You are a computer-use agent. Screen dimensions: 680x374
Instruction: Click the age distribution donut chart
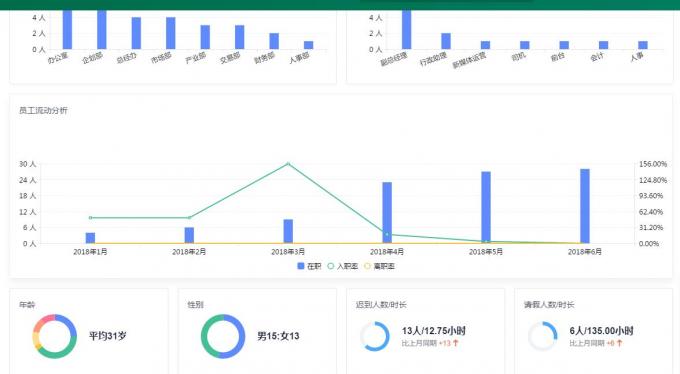click(x=55, y=336)
